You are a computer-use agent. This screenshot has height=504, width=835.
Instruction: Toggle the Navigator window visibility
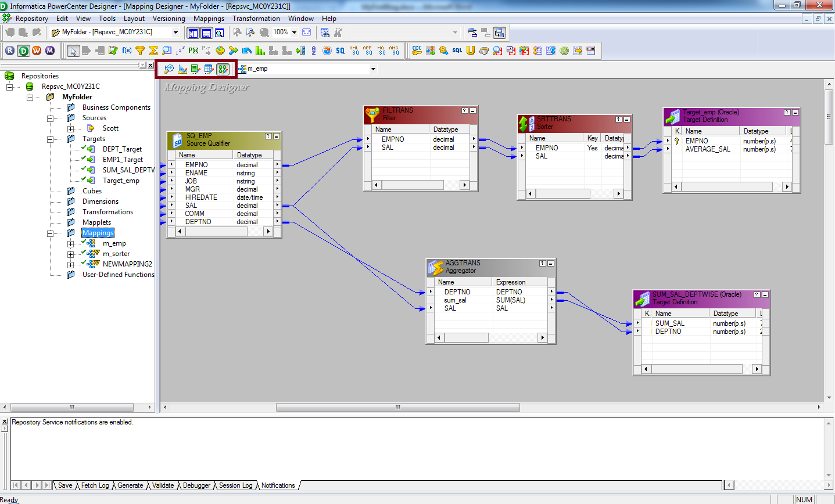pos(192,33)
